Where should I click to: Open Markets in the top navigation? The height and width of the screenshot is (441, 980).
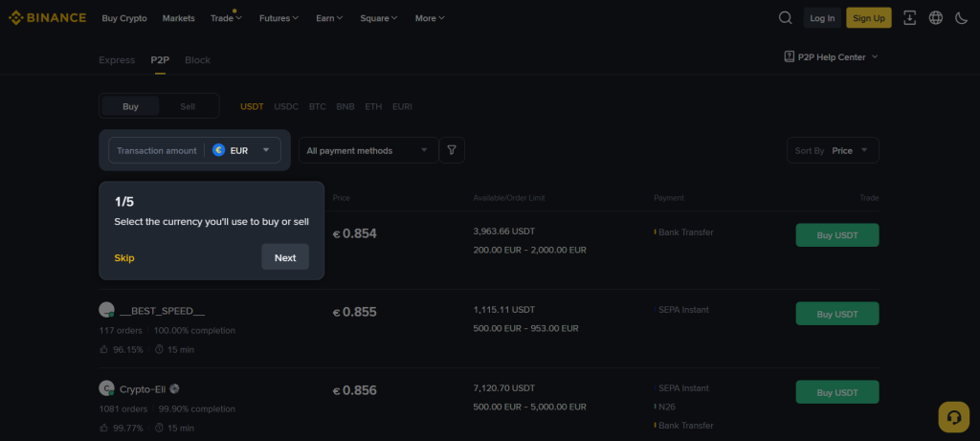click(179, 18)
